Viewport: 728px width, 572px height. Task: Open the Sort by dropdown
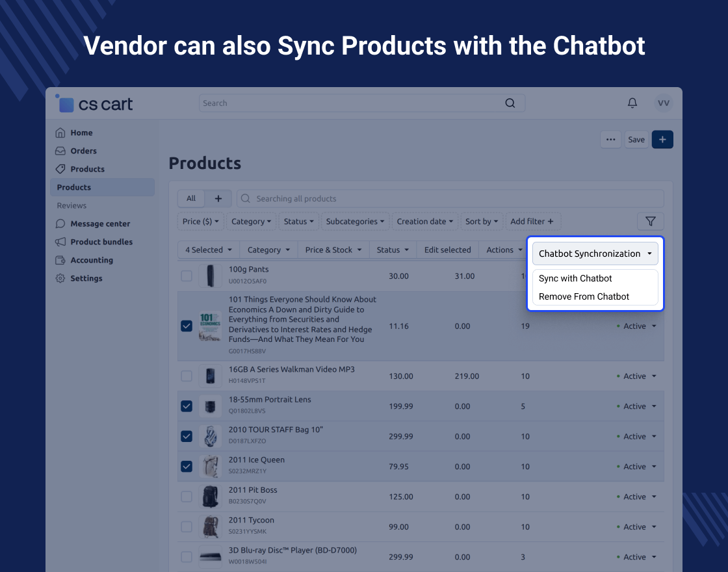pos(482,222)
